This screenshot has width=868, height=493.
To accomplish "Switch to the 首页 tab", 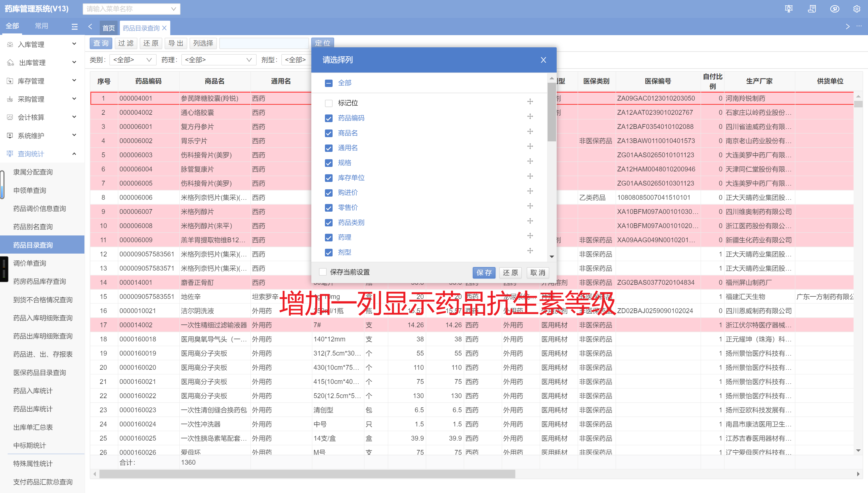I will (x=109, y=28).
